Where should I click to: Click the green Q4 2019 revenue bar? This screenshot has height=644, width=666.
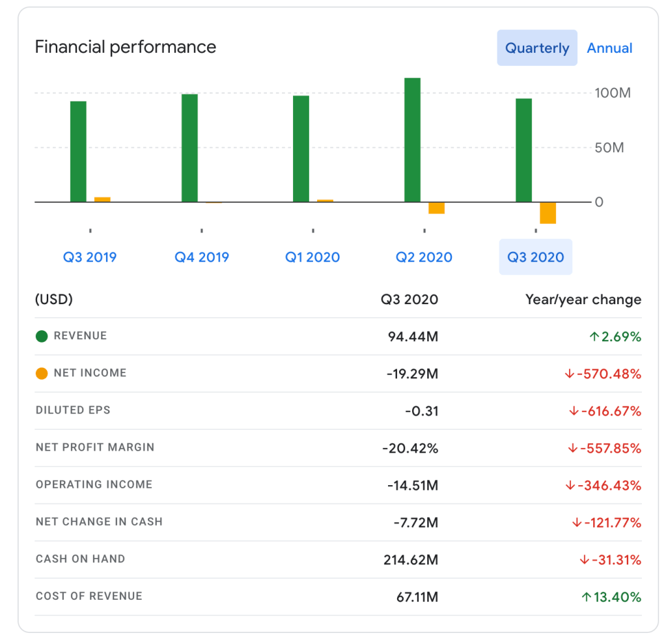click(x=189, y=148)
